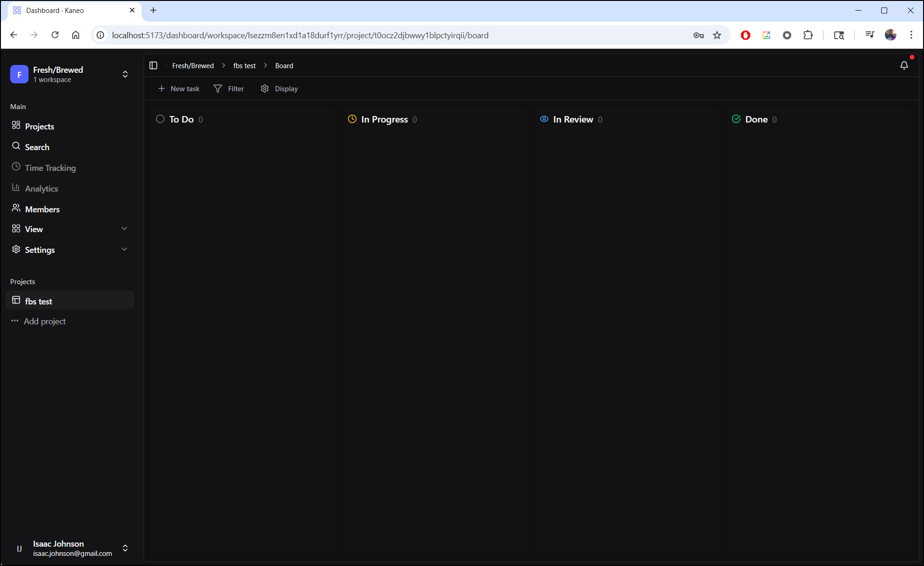Expand the Settings section chevron
This screenshot has width=924, height=566.
click(x=124, y=249)
